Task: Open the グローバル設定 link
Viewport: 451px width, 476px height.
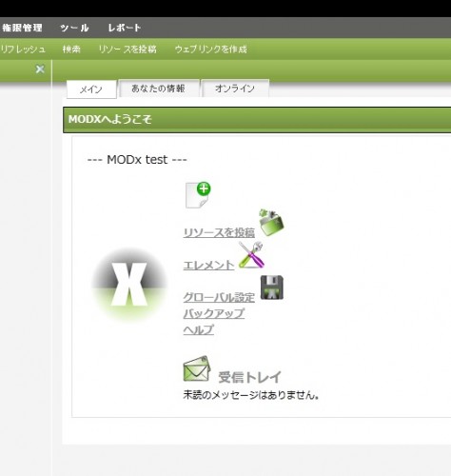Action: tap(219, 297)
